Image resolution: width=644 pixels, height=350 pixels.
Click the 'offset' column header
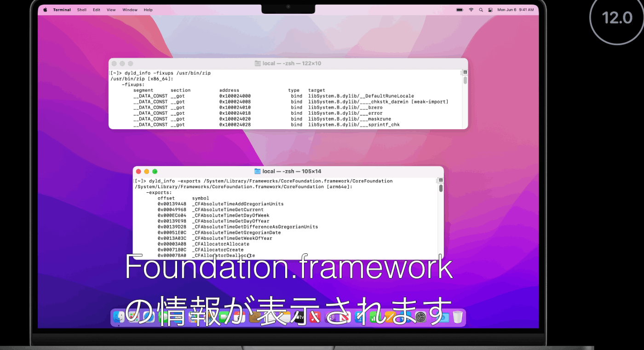pyautogui.click(x=166, y=198)
